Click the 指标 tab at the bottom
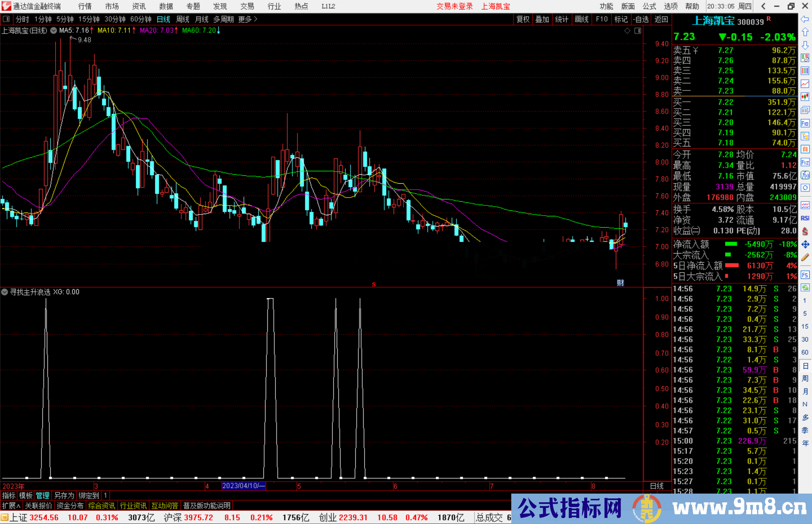The image size is (812, 524). (x=9, y=495)
